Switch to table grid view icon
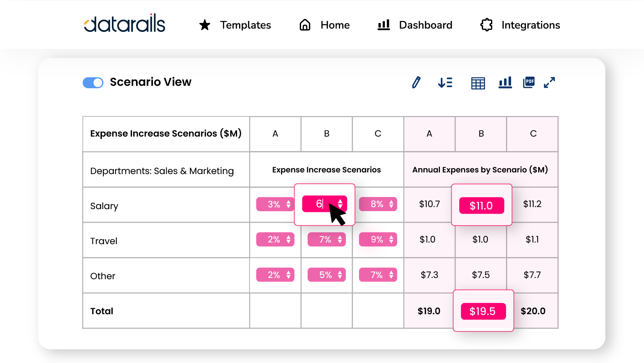Screen dimensions: 644x363 click(x=478, y=83)
